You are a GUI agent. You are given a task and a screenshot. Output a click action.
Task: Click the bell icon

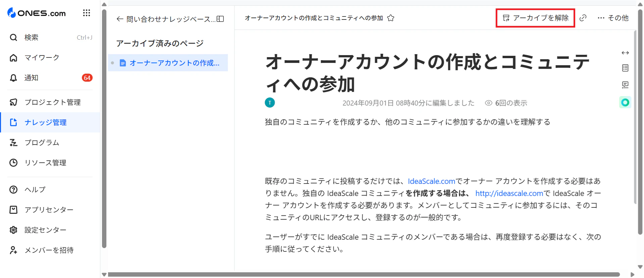click(13, 78)
